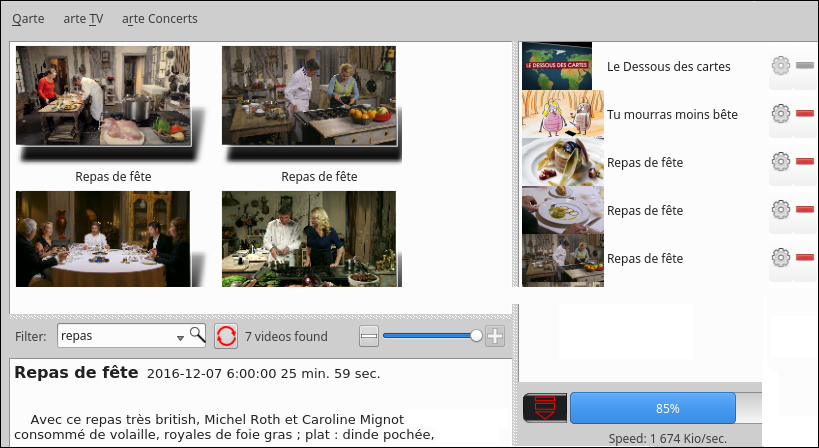Select the dinner table scene thumbnail

point(103,239)
